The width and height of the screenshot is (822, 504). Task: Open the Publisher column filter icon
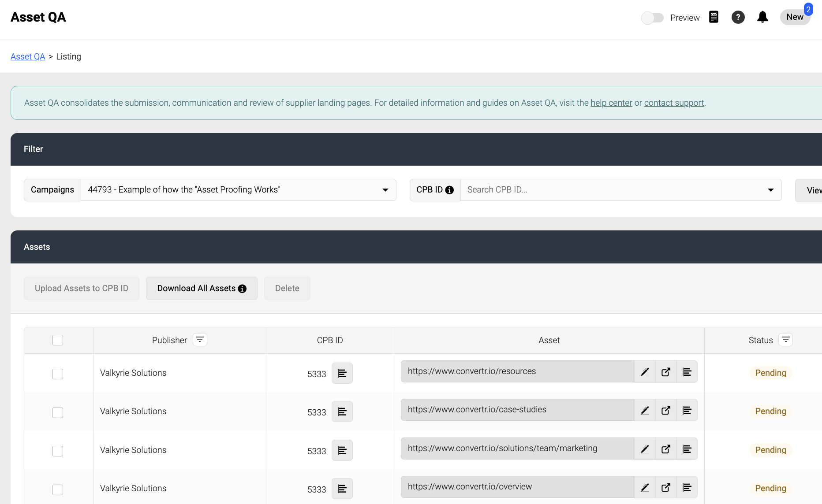click(x=200, y=340)
